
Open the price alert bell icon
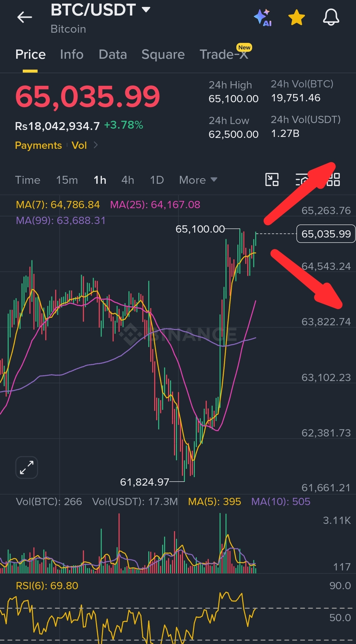coord(331,17)
